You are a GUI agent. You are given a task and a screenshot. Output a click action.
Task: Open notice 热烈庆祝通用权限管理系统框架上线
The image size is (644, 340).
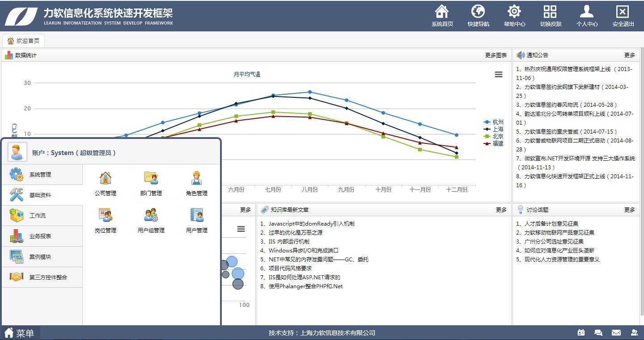point(575,74)
